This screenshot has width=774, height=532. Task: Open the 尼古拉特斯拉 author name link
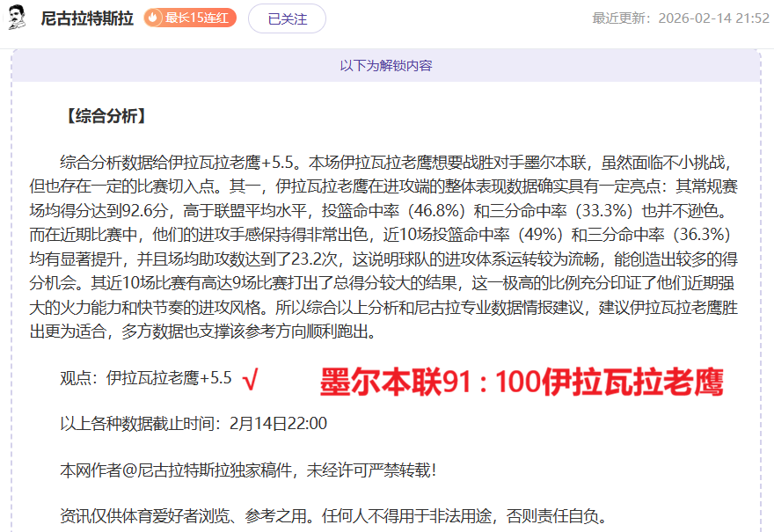click(87, 18)
